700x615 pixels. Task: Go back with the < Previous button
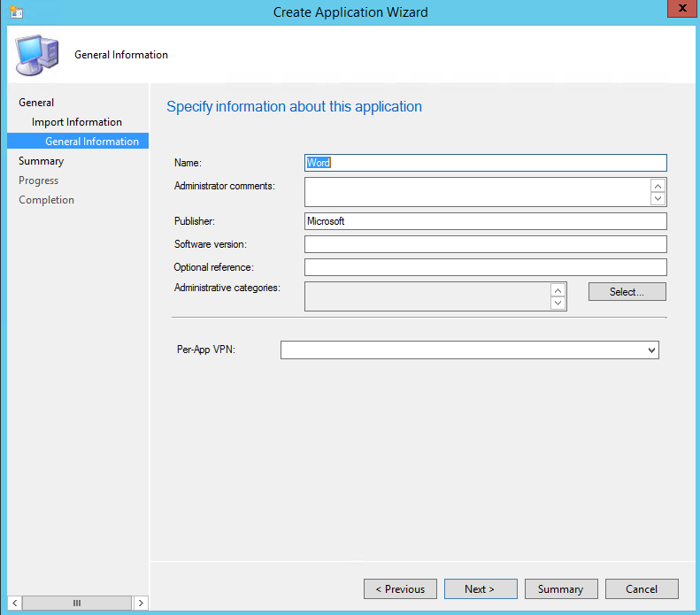point(400,589)
